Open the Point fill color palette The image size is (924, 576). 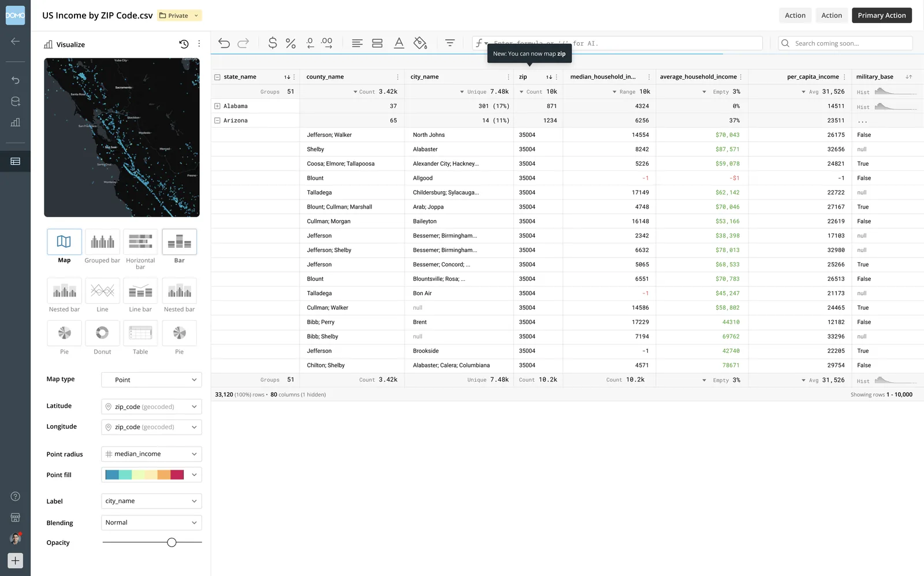click(151, 475)
